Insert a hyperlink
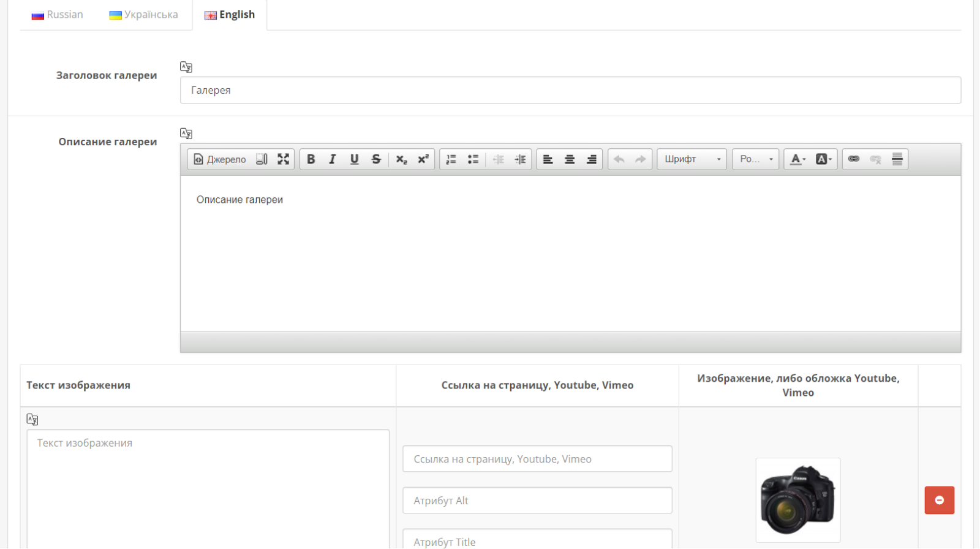 (854, 159)
